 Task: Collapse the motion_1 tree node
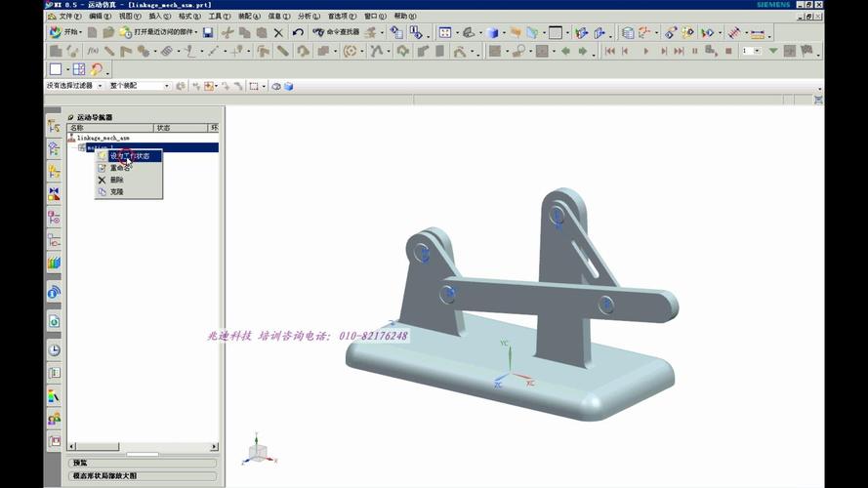[81, 147]
